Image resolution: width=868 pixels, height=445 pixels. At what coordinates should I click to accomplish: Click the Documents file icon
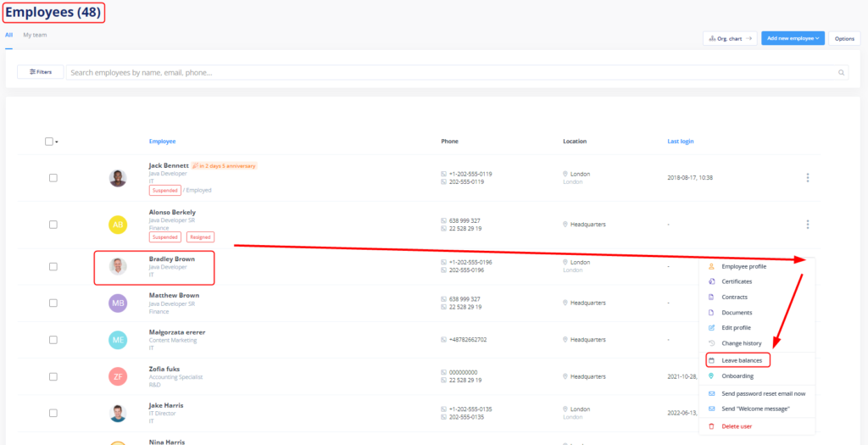[711, 312]
